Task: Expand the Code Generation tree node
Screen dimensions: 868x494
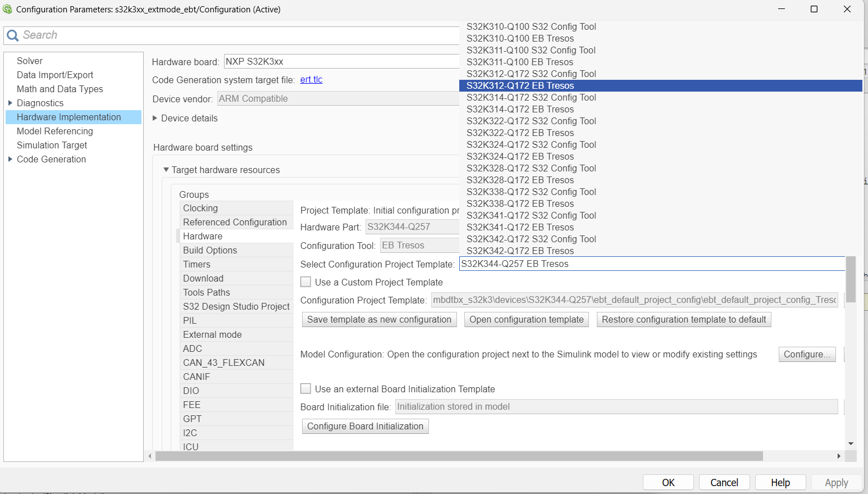Action: (x=10, y=159)
